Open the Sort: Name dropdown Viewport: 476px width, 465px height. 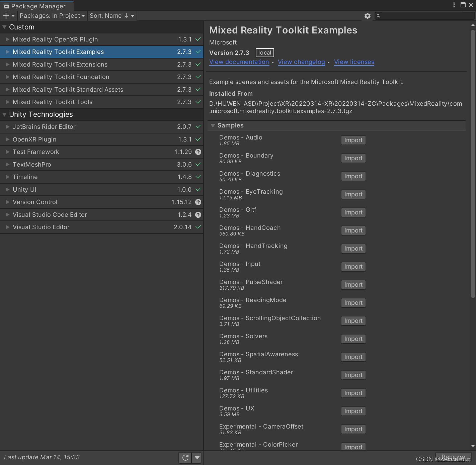[x=112, y=16]
